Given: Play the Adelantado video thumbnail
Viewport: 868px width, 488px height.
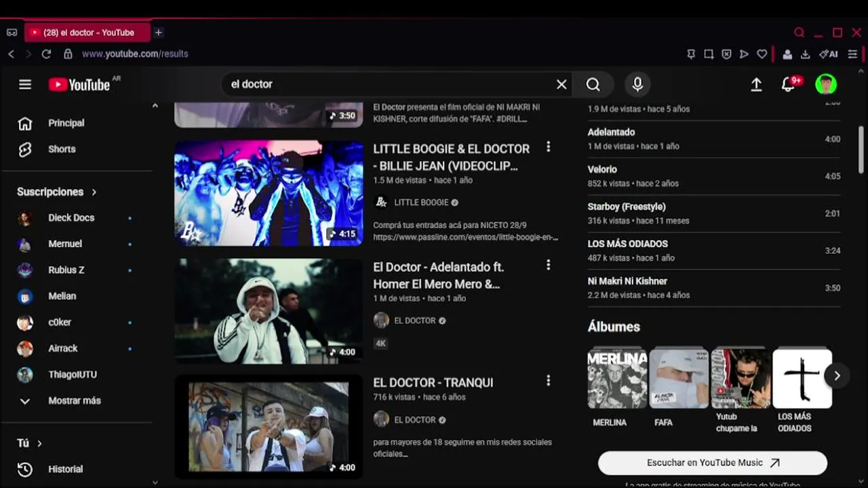Looking at the screenshot, I should pos(269,311).
